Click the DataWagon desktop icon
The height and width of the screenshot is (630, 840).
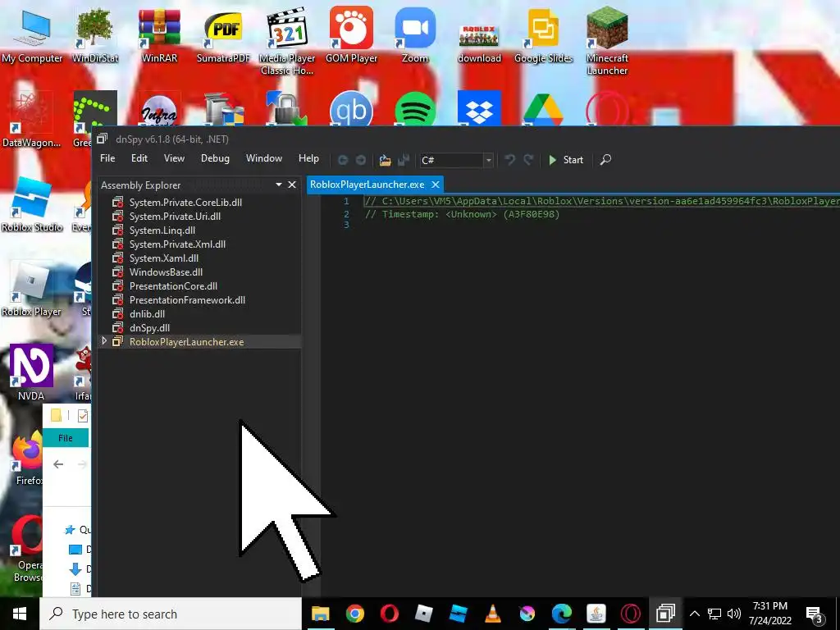[x=31, y=121]
